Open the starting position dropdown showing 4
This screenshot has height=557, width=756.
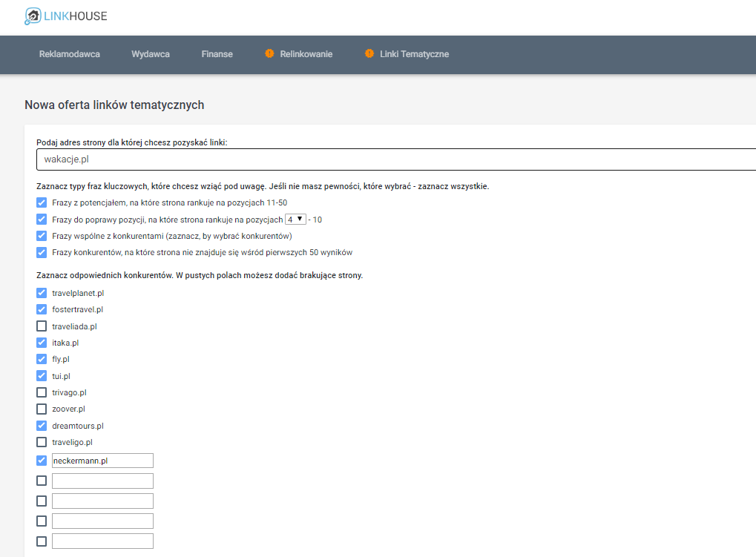point(295,220)
